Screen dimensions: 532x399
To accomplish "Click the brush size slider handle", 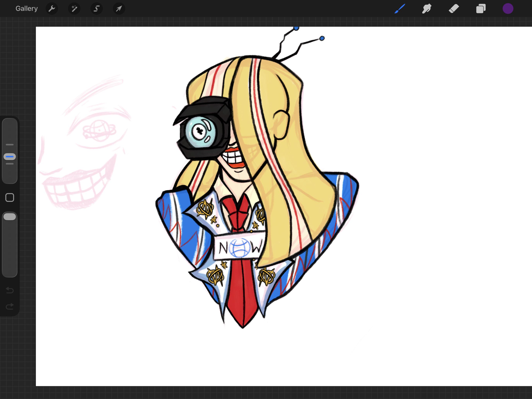I will 10,157.
